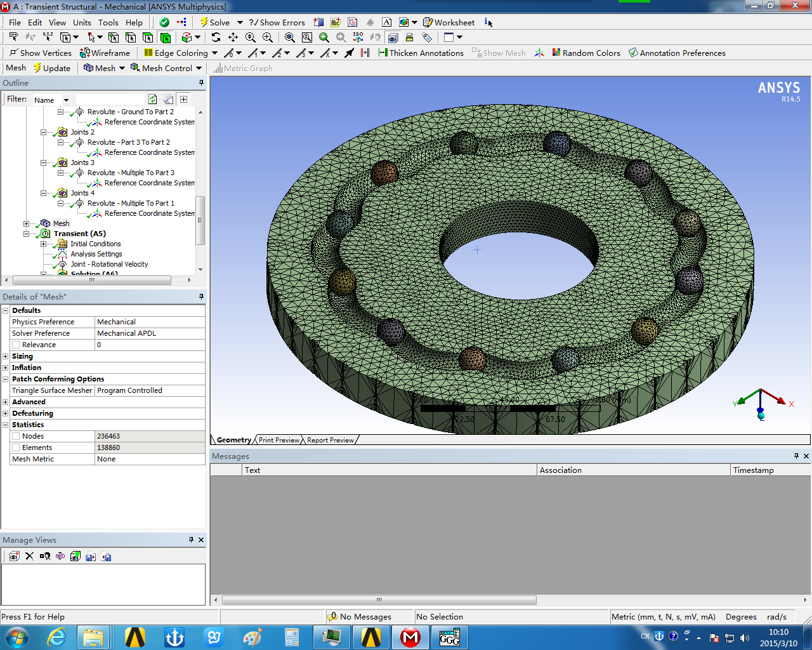Select Analysis Settings in Outline tree
The height and width of the screenshot is (650, 812).
(96, 254)
